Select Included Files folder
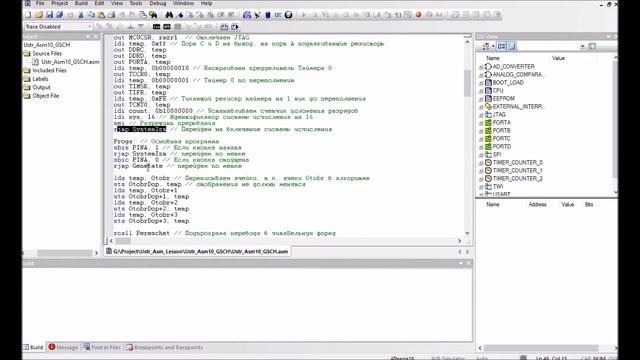The width and height of the screenshot is (640, 360). coord(49,71)
